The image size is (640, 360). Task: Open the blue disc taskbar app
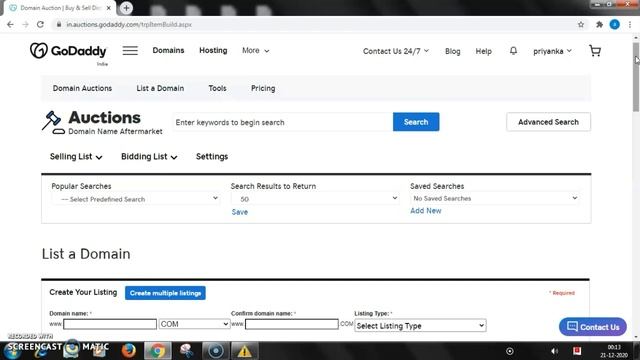click(x=216, y=351)
